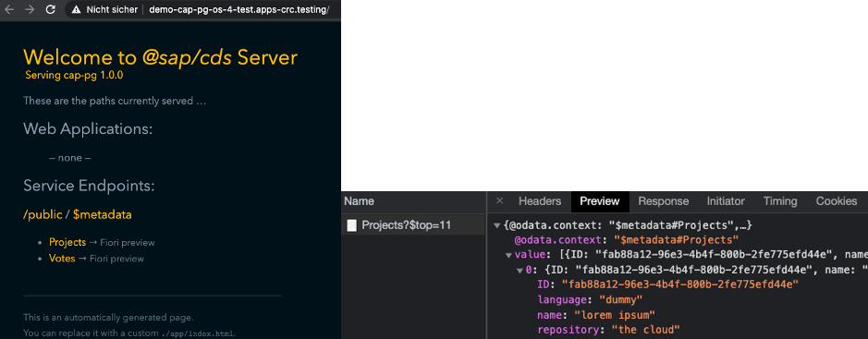Collapse the 'value' array node
Screen dimensions: 868x339
tap(508, 255)
